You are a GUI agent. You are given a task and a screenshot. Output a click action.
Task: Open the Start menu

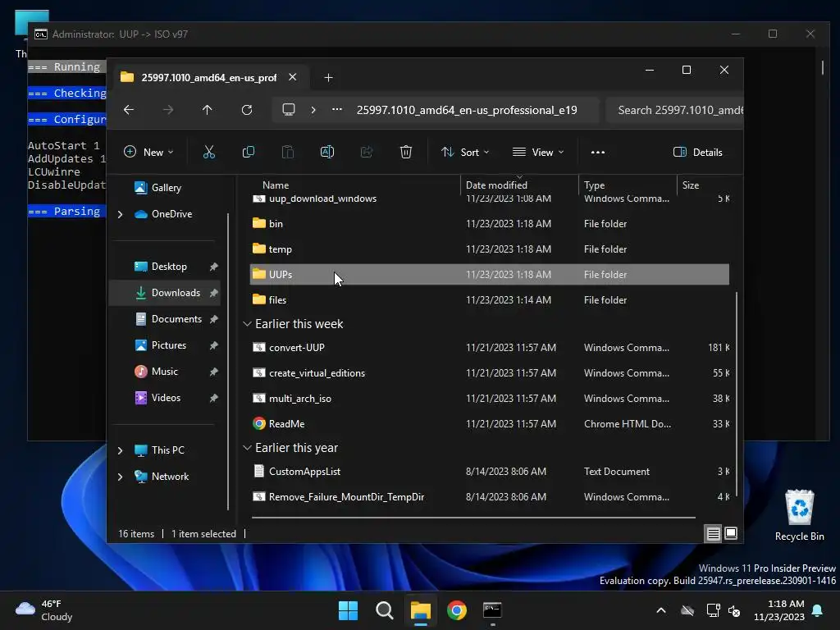348,610
